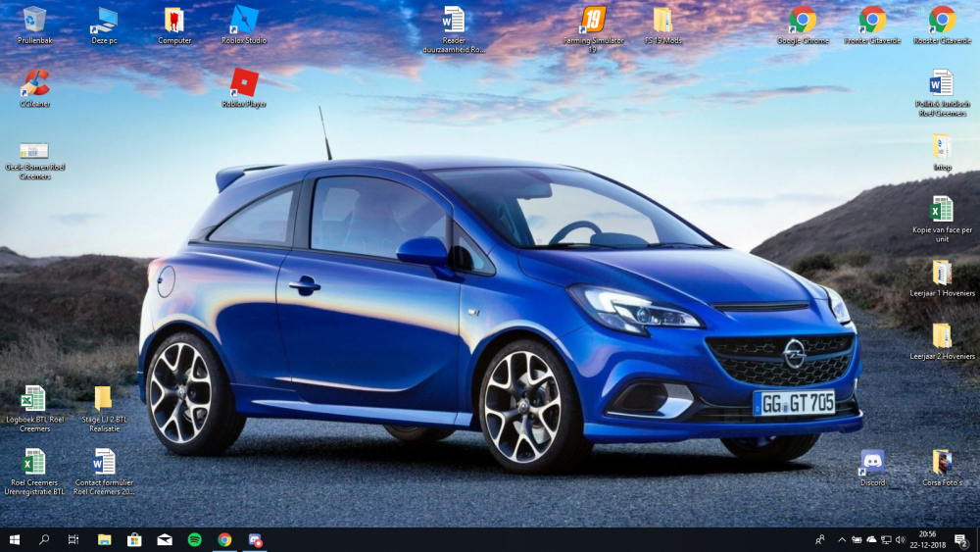Image resolution: width=980 pixels, height=552 pixels.
Task: Open Spotify from taskbar
Action: point(194,539)
